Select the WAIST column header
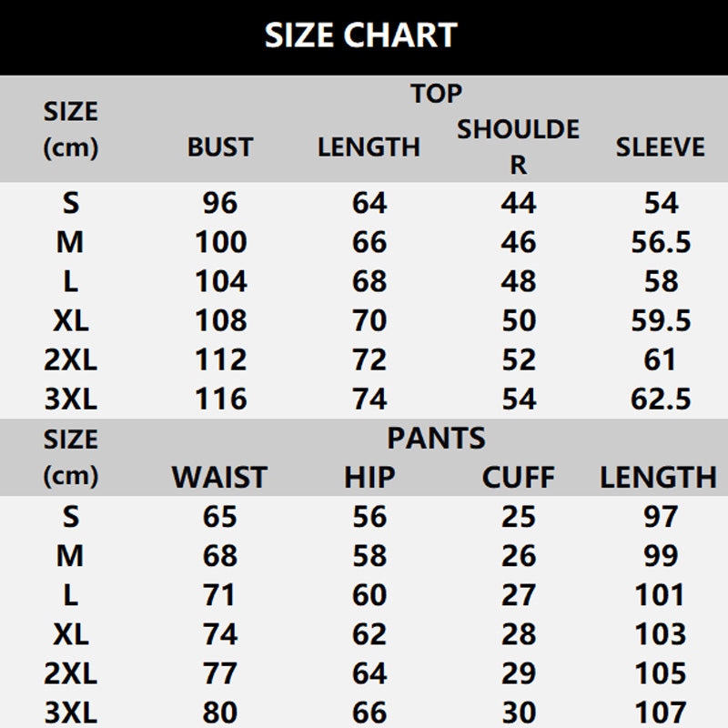 coord(219,477)
